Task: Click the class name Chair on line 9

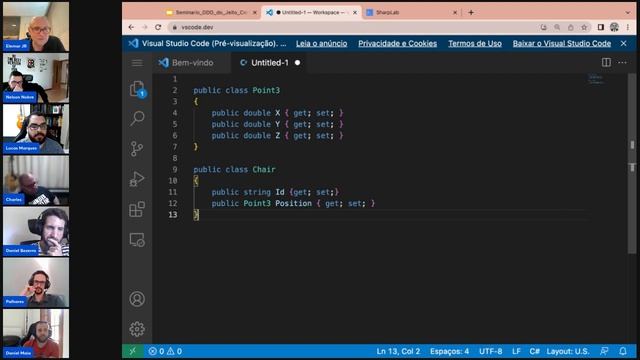Action: click(264, 169)
